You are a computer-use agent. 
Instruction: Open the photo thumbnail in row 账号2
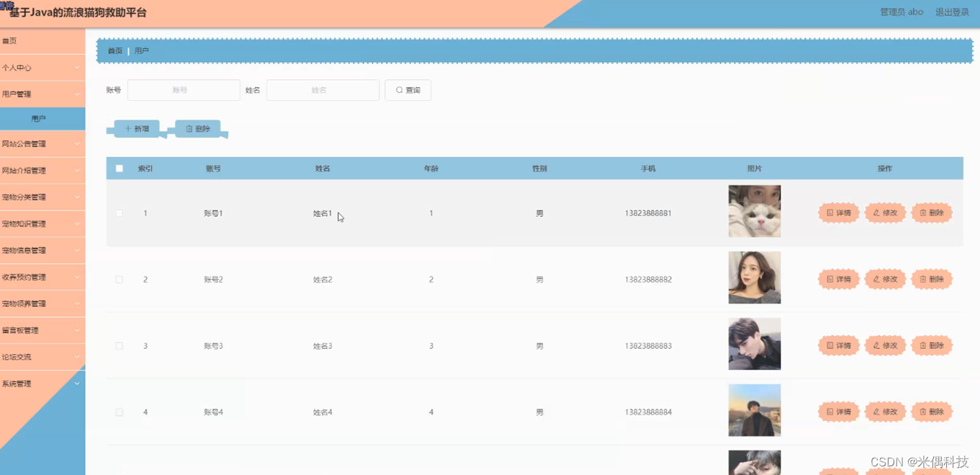click(755, 278)
